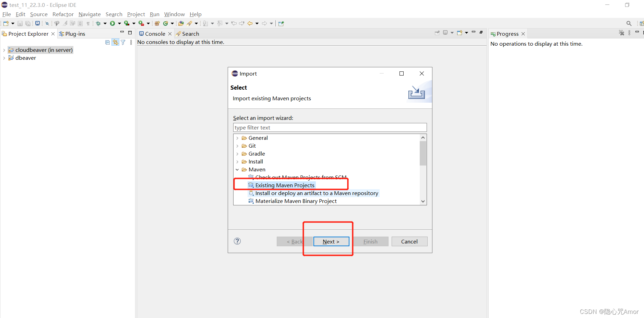This screenshot has width=644, height=318.
Task: Open the Open Console dropdown arrow
Action: [467, 33]
